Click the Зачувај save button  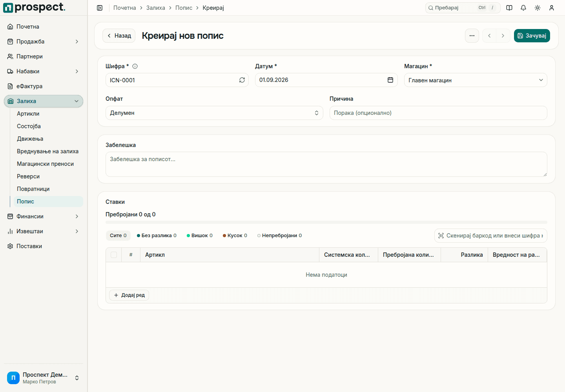(x=532, y=36)
